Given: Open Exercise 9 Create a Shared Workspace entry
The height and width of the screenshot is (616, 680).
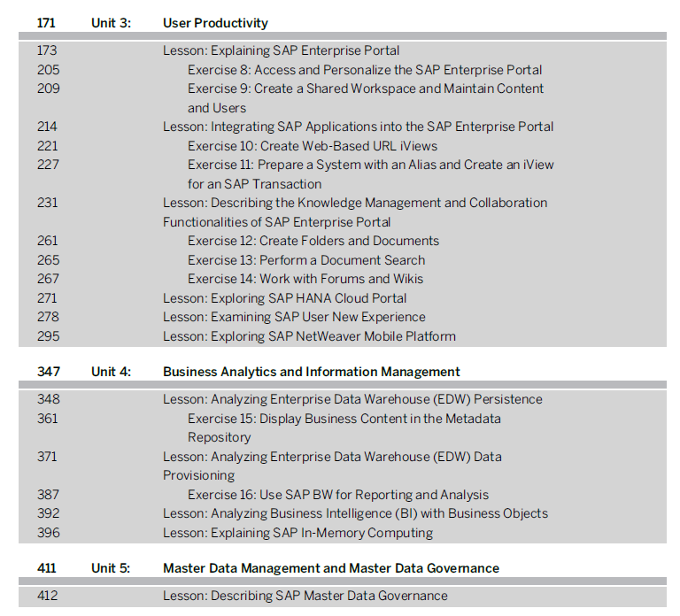Looking at the screenshot, I should pyautogui.click(x=365, y=98).
